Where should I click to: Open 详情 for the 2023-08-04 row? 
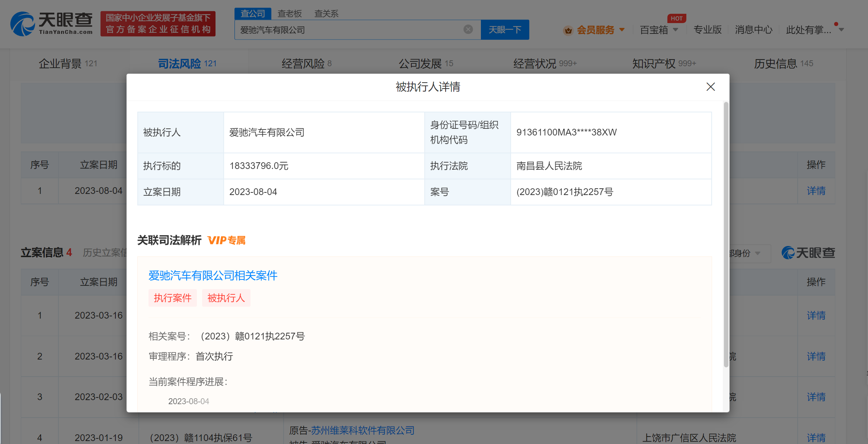[x=816, y=191]
